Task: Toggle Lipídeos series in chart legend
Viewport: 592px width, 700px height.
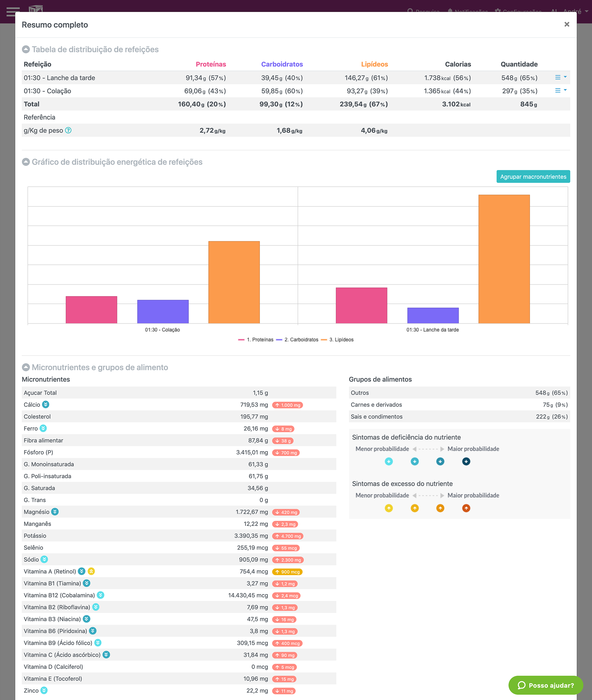Action: click(x=337, y=340)
